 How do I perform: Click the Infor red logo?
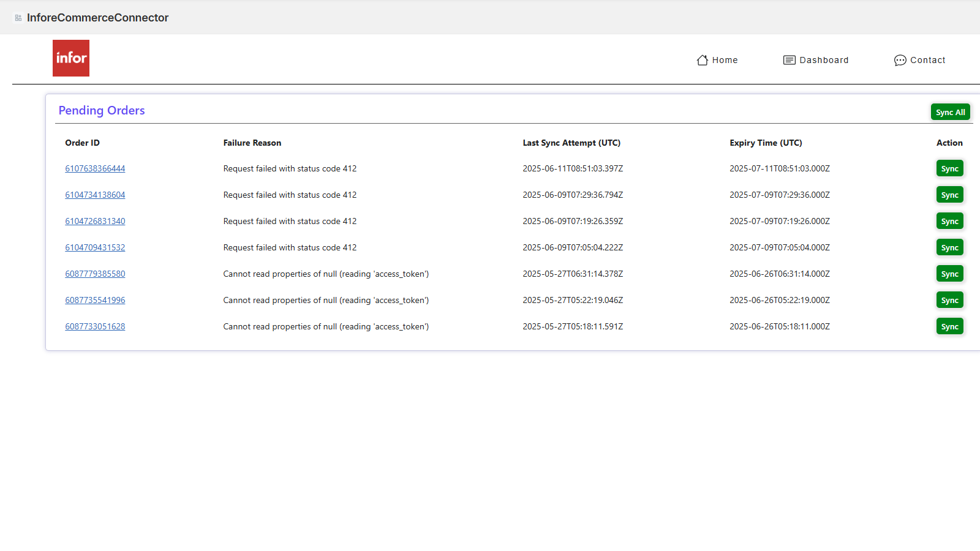tap(71, 58)
